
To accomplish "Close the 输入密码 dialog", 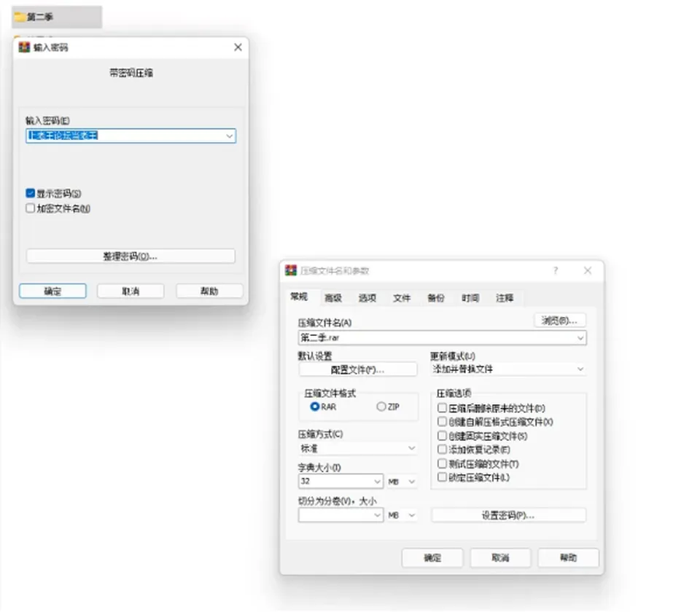I will [x=238, y=47].
